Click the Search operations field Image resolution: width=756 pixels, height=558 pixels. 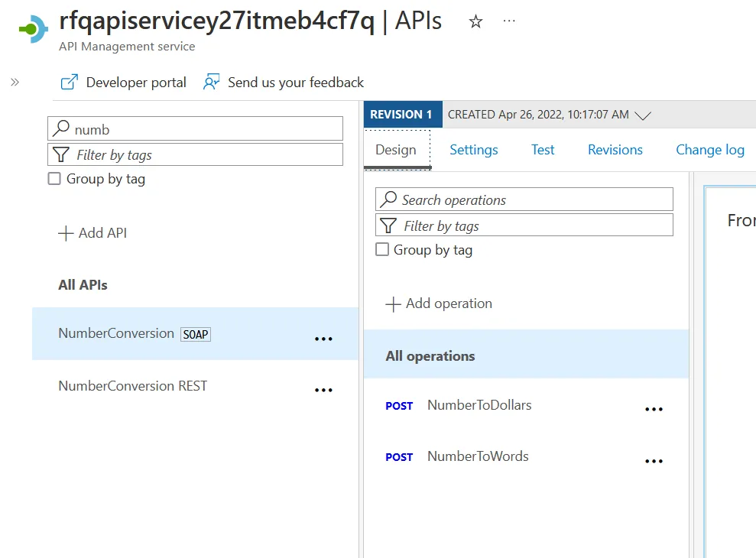524,200
